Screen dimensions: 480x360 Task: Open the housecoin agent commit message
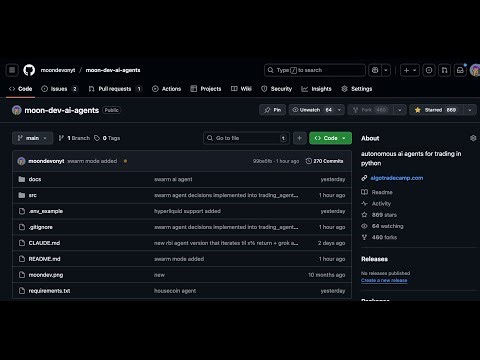pos(175,291)
